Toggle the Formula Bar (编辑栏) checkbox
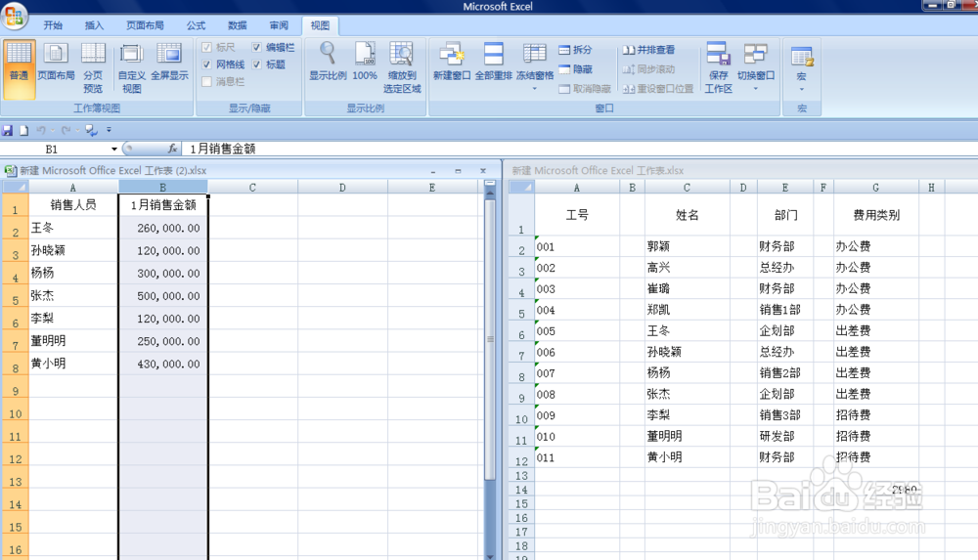Viewport: 978px width, 560px height. tap(256, 47)
